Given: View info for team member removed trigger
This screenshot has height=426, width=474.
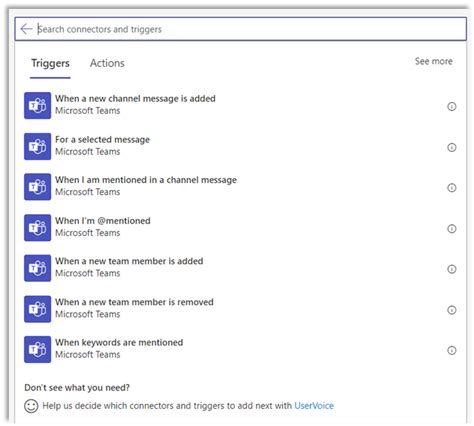Looking at the screenshot, I should click(451, 310).
